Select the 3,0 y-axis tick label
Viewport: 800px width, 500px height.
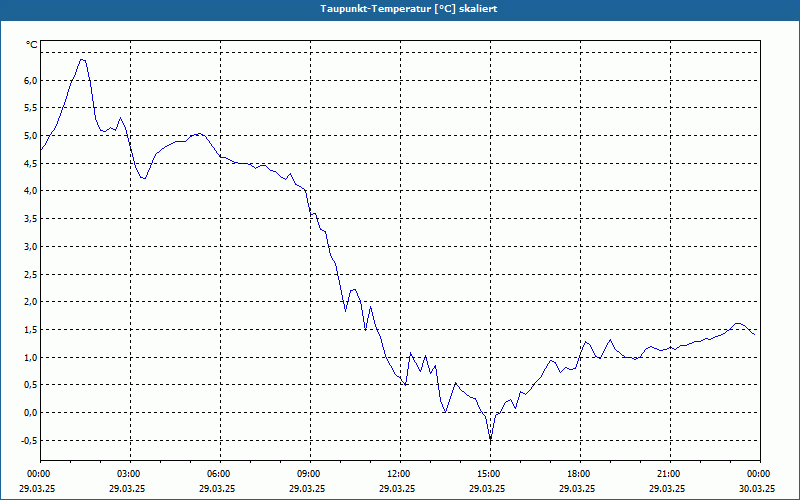(x=30, y=246)
